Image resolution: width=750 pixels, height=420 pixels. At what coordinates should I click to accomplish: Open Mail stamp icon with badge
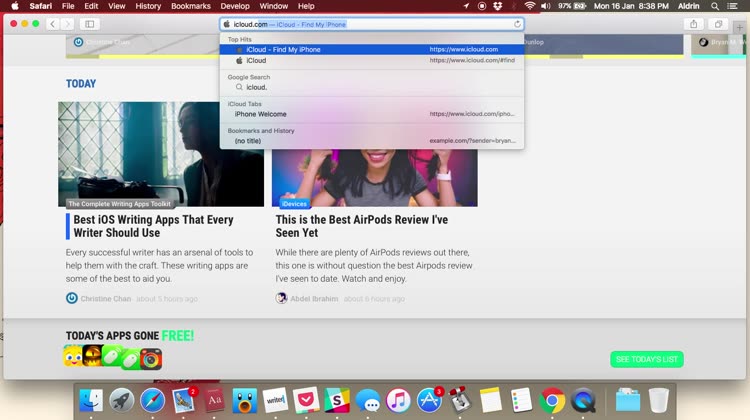pos(183,400)
